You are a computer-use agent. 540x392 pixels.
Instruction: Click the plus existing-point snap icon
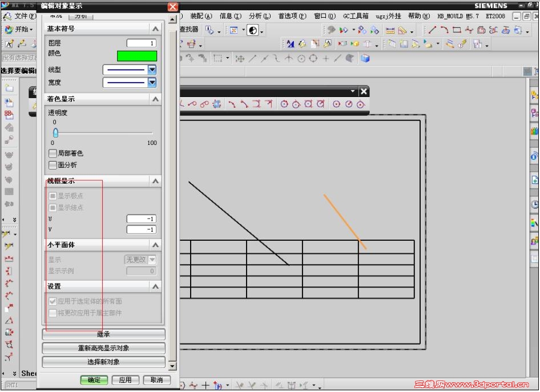coord(325,59)
